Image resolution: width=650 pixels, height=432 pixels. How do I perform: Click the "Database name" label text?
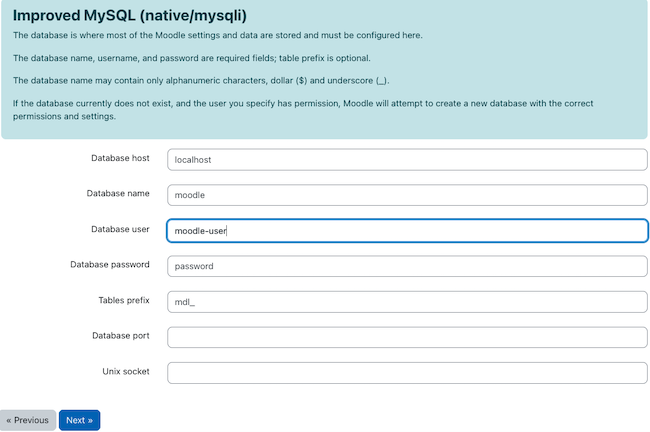click(x=119, y=193)
